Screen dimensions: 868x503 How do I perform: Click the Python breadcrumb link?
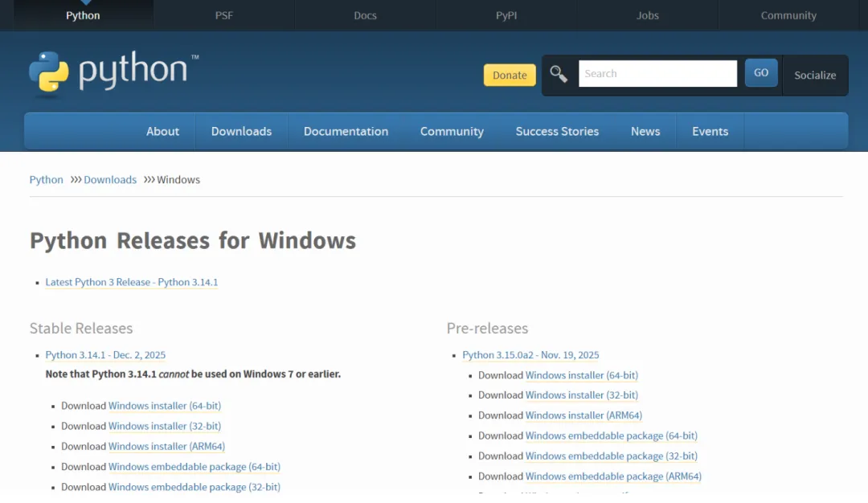47,180
